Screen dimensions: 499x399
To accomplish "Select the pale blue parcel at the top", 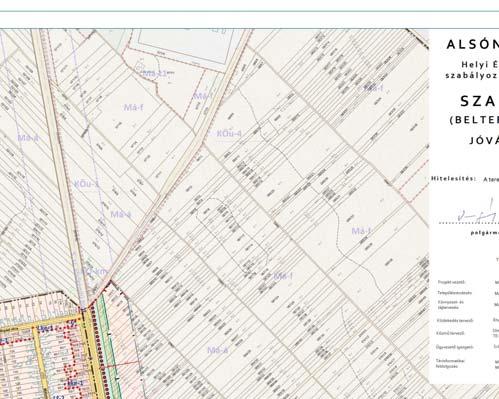I will click(188, 45).
